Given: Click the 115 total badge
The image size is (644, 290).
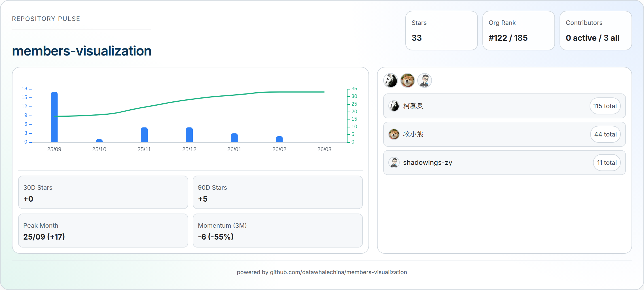Looking at the screenshot, I should coord(605,106).
